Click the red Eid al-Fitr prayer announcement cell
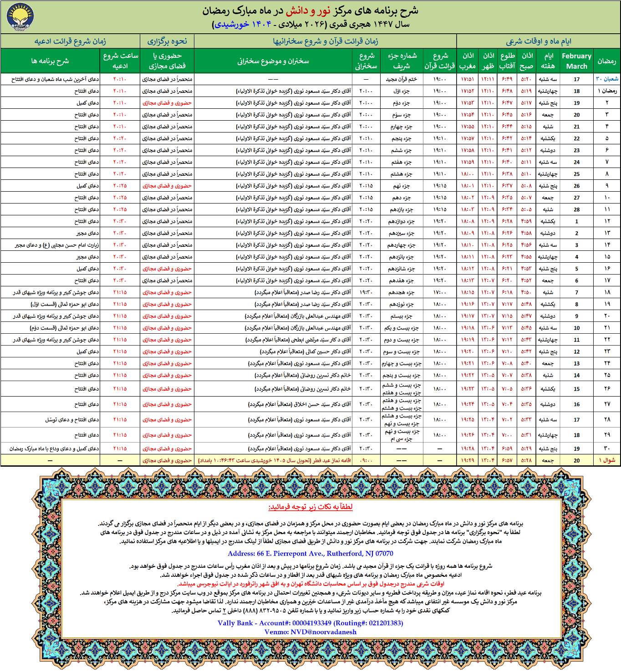Viewport: 621px width, 672px height. coord(275,460)
